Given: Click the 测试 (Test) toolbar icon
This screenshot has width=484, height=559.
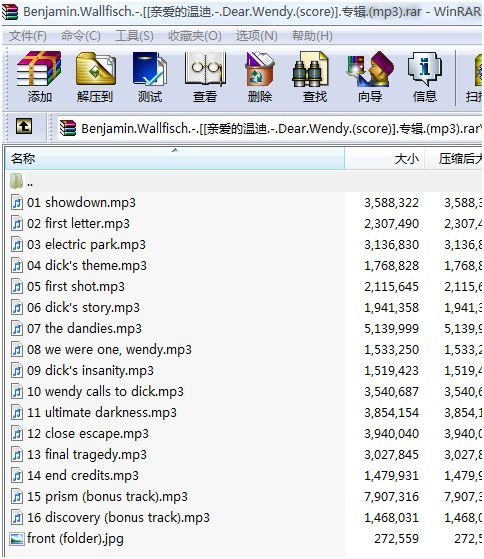Looking at the screenshot, I should 150,69.
